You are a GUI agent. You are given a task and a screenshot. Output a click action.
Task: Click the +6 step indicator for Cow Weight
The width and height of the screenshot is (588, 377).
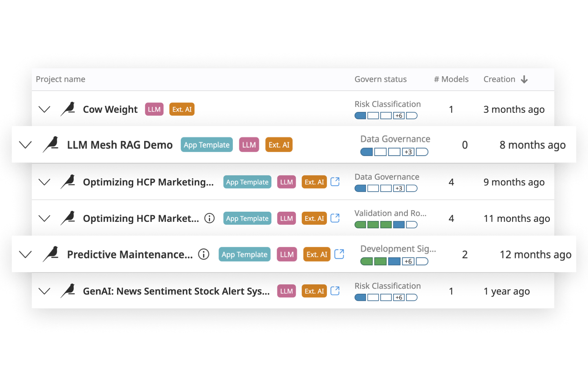point(399,116)
